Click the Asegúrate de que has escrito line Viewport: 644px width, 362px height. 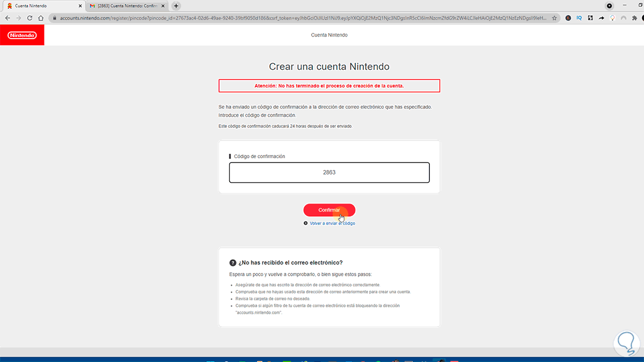point(308,285)
